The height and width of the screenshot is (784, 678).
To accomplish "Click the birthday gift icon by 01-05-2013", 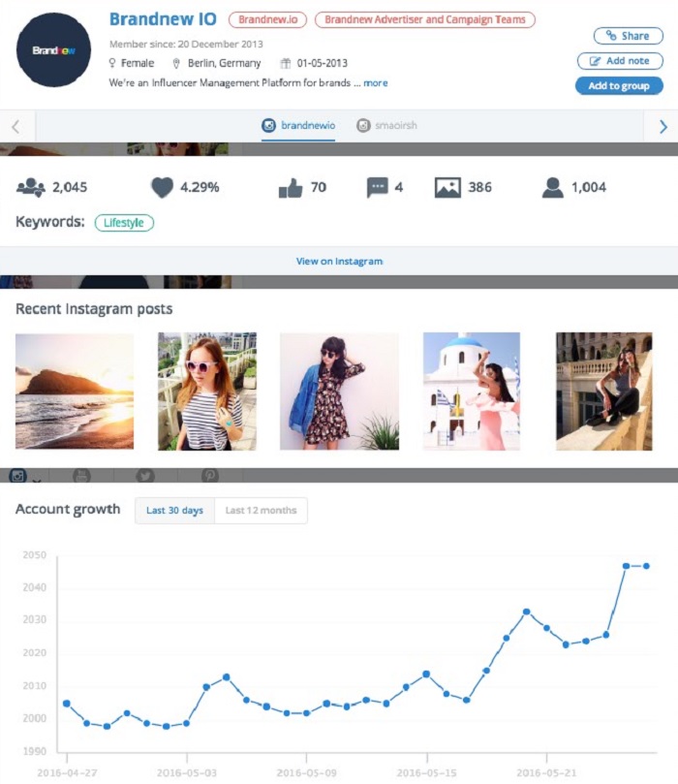I will click(286, 63).
